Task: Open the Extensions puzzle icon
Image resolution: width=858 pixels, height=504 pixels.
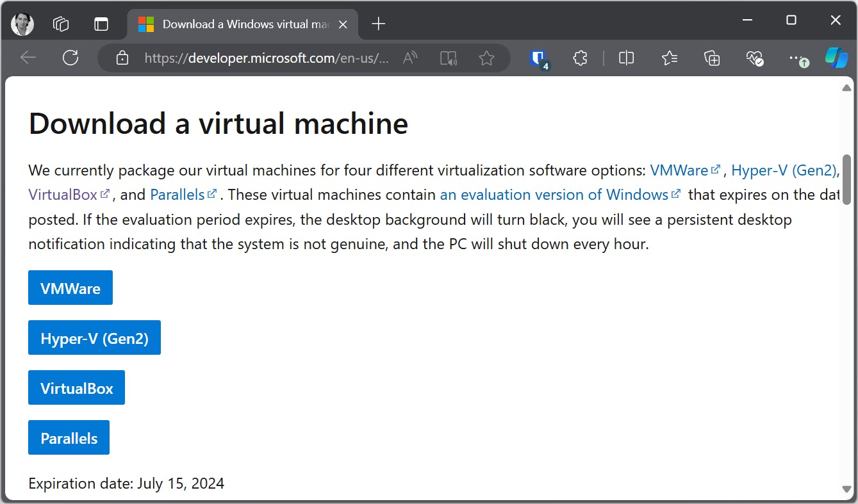Action: coord(580,58)
